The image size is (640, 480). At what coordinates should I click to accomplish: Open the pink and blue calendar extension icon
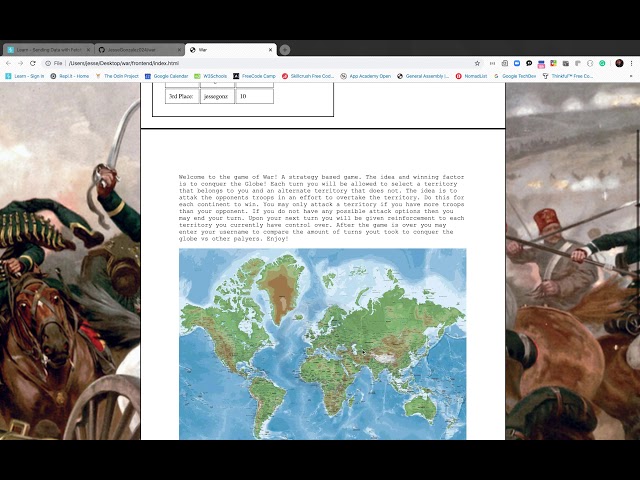541,64
